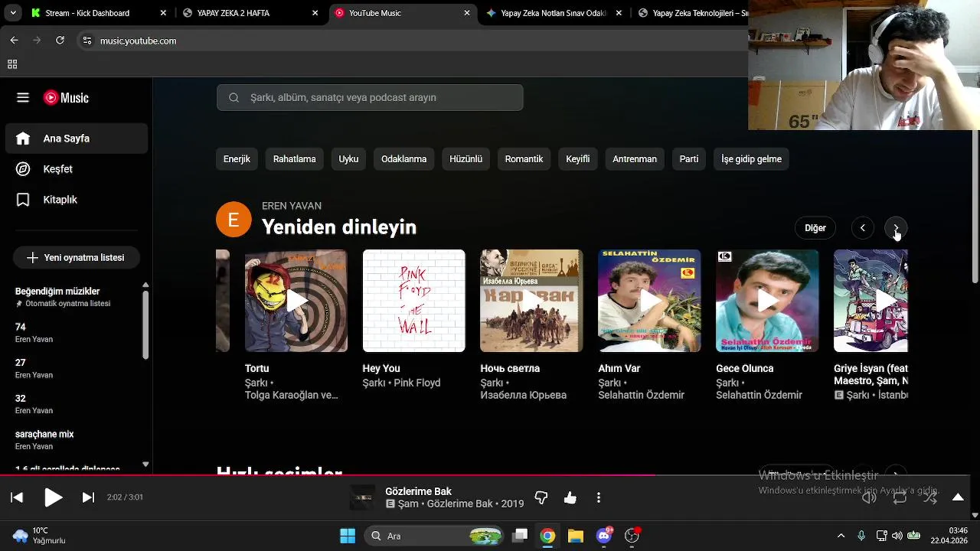Play the Ночь светла thumbnail
Viewport: 980px width, 551px height.
click(531, 301)
